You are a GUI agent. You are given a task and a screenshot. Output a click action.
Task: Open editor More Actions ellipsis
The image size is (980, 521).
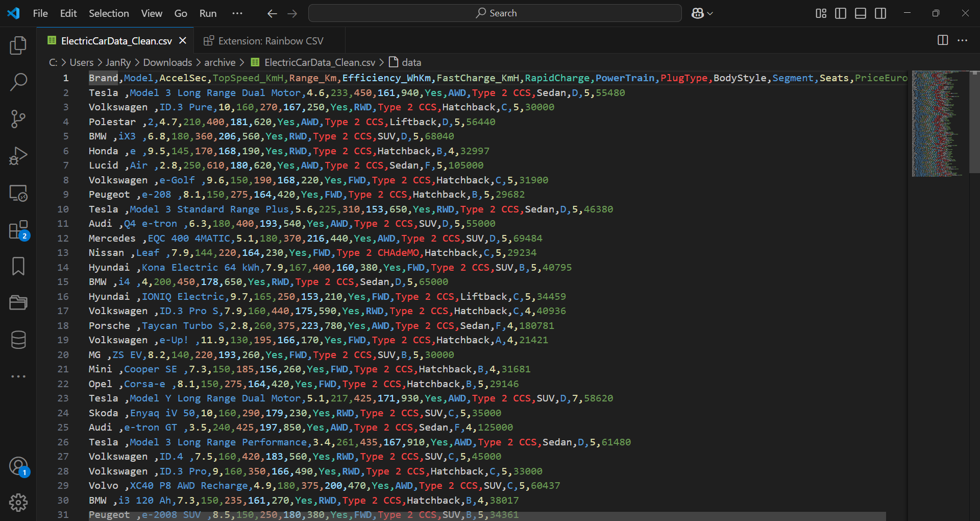pos(963,40)
